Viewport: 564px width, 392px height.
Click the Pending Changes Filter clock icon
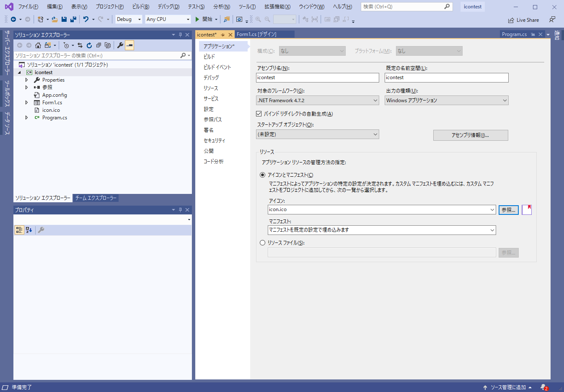[66, 45]
